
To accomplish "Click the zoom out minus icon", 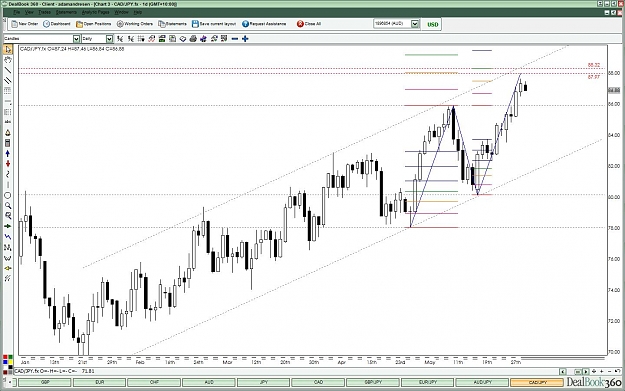I will coord(235,39).
